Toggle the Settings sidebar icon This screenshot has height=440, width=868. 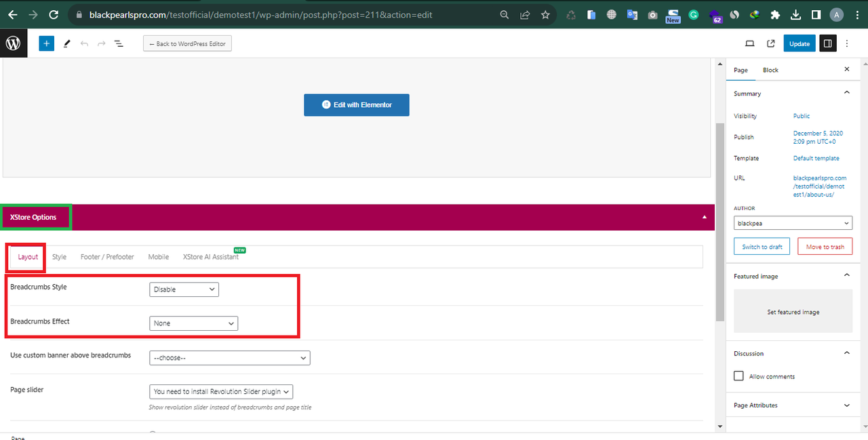828,43
